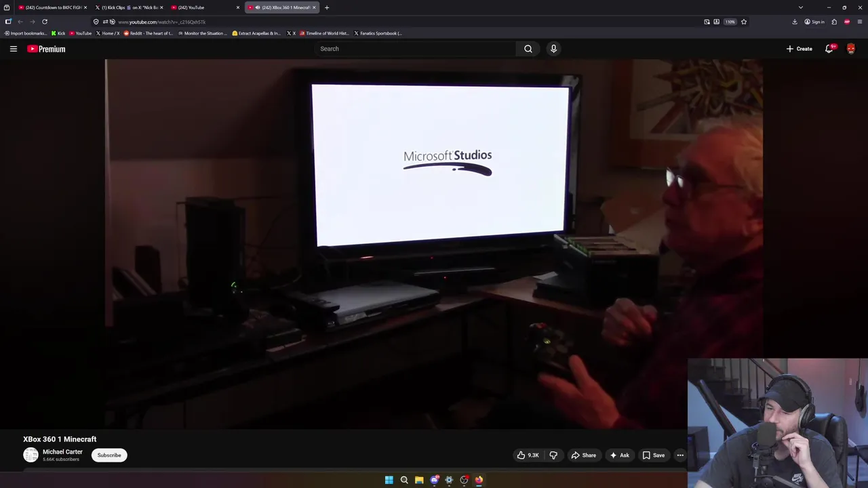Open more actions three-dot menu

(680, 455)
